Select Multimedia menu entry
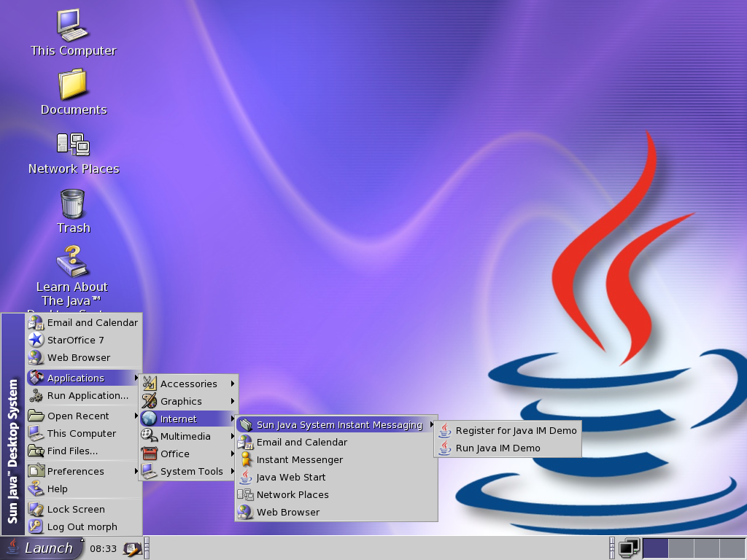This screenshot has height=560, width=747. (x=189, y=436)
